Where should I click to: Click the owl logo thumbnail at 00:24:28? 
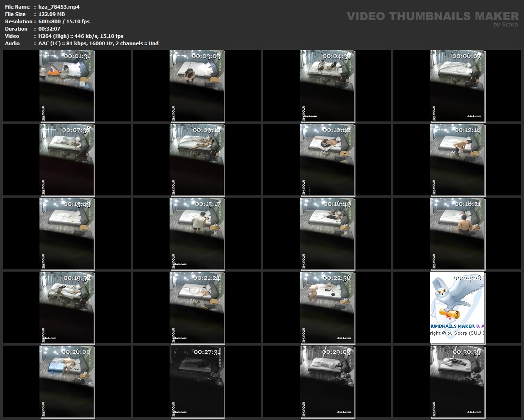[457, 308]
